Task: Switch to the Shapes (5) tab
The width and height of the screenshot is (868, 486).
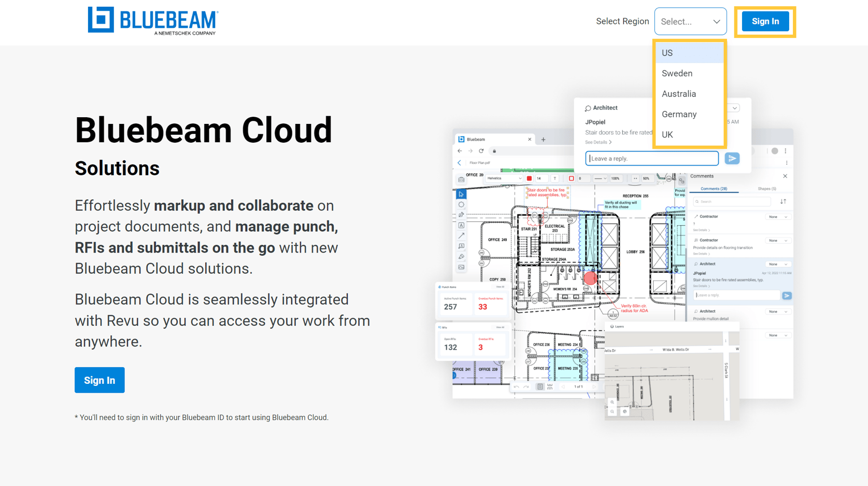Action: coord(767,189)
